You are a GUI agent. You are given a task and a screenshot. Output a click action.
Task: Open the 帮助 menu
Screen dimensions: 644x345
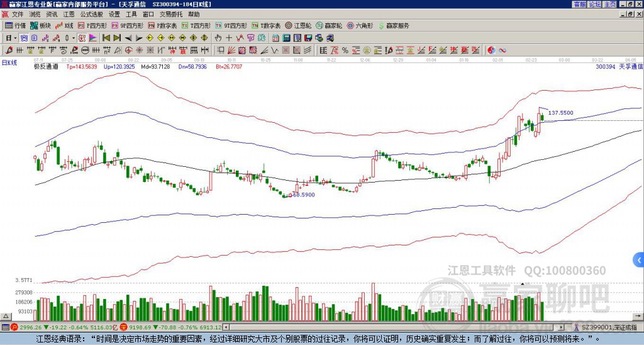[194, 14]
